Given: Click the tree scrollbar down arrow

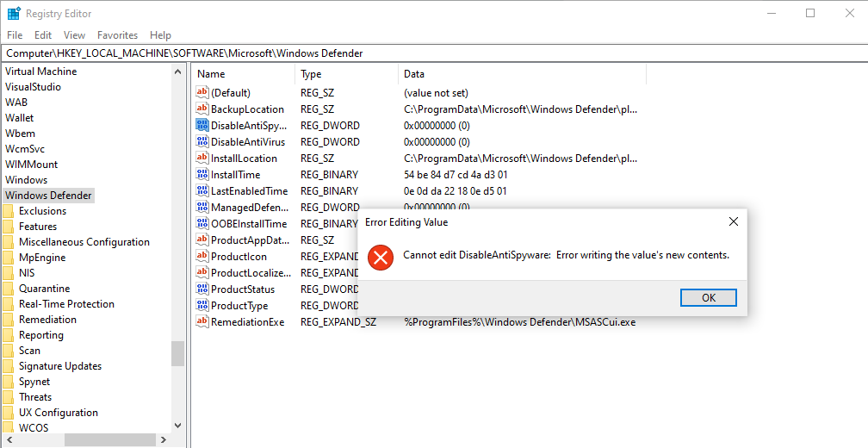Looking at the screenshot, I should tap(178, 425).
